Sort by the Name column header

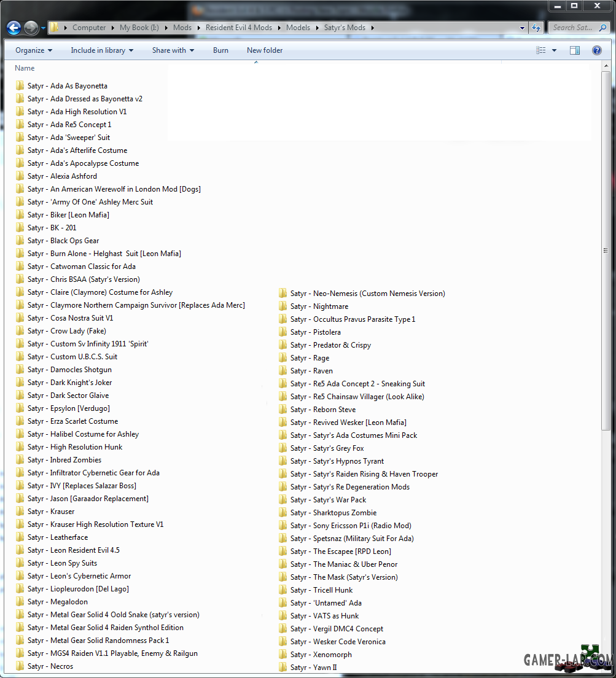point(25,68)
